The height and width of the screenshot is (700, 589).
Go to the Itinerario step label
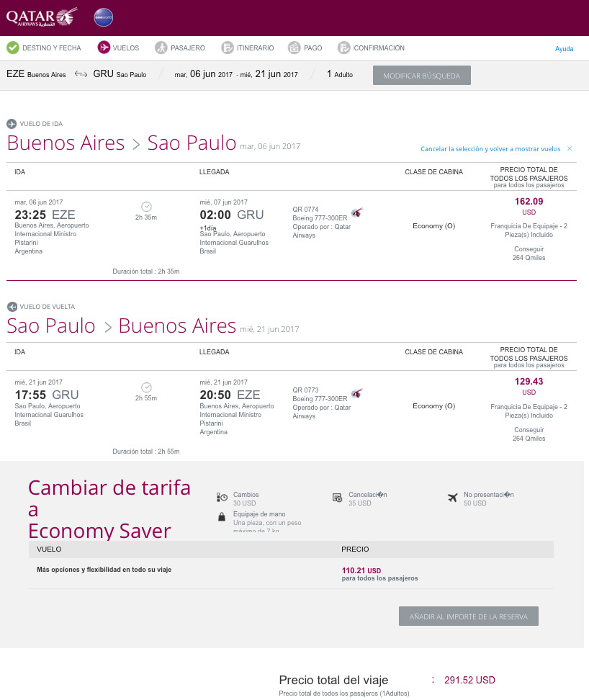coord(255,48)
